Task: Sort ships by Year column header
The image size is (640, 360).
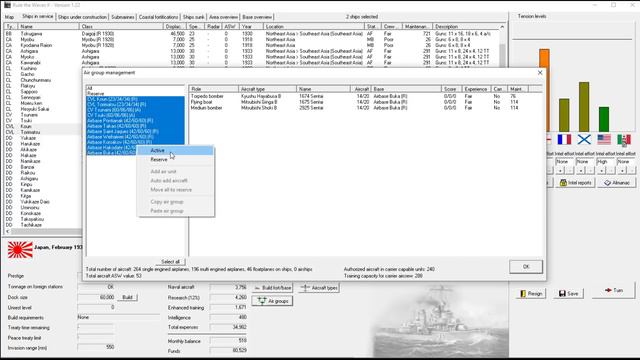Action: pyautogui.click(x=251, y=27)
